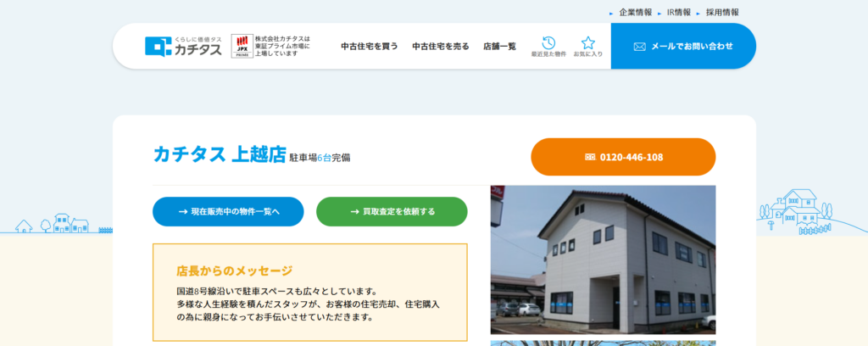The height and width of the screenshot is (346, 868).
Task: Click 買取査定を依頼する green button
Action: pyautogui.click(x=392, y=211)
